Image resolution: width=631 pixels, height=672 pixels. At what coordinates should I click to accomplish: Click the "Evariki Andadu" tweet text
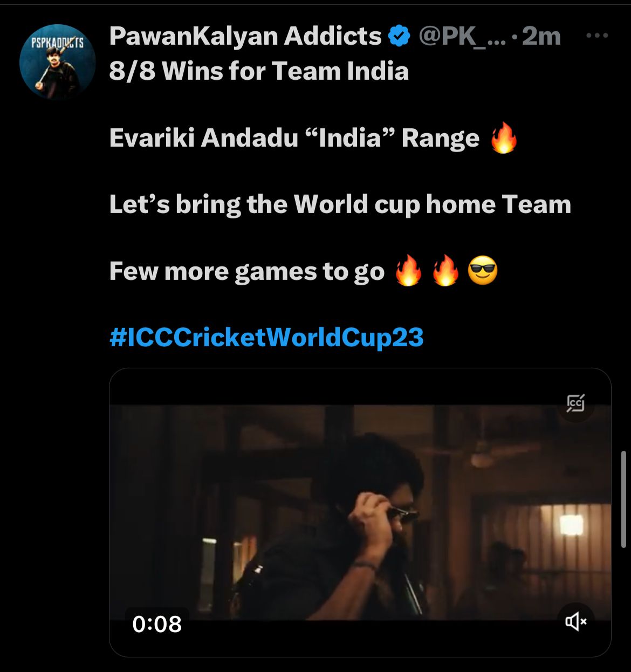[x=203, y=138]
